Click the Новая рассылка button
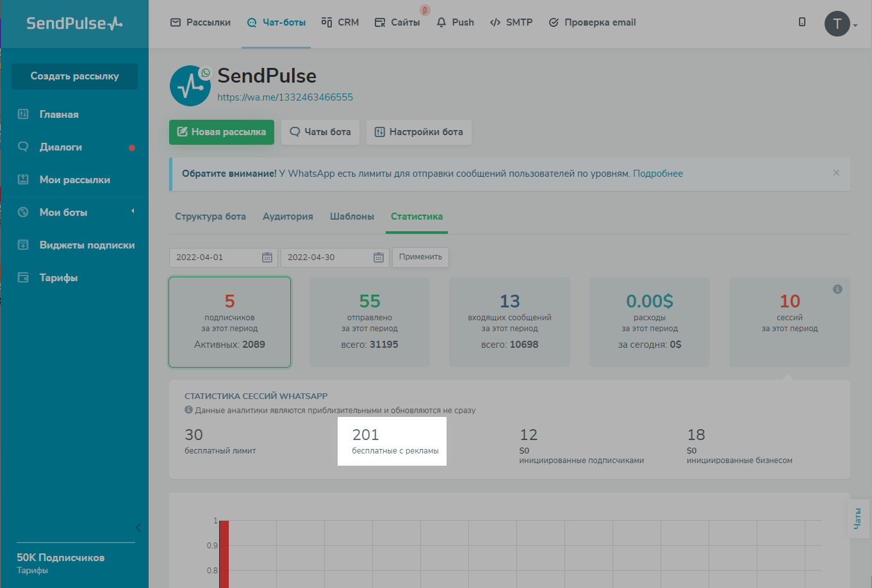Image resolution: width=872 pixels, height=588 pixels. pos(222,132)
